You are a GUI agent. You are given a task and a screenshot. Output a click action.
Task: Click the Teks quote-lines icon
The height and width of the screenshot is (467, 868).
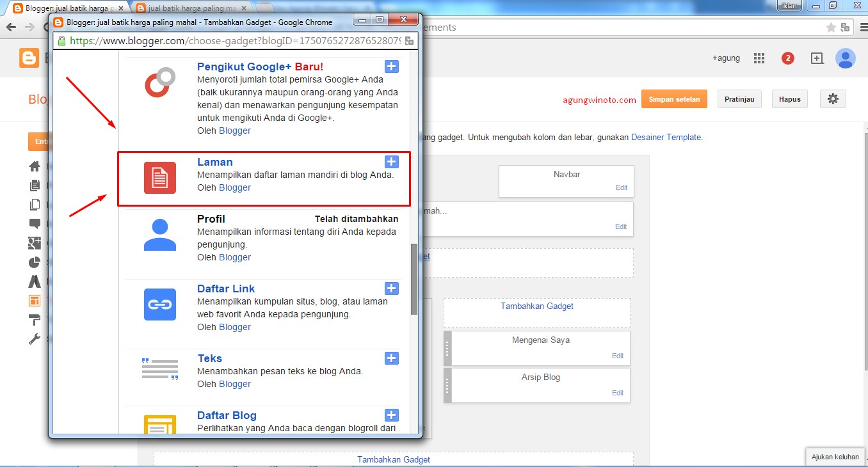point(160,369)
